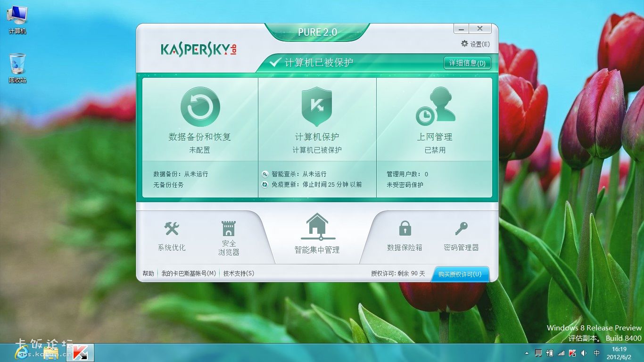Click the Kaspersky tray icon
644x362 pixels.
point(572,353)
